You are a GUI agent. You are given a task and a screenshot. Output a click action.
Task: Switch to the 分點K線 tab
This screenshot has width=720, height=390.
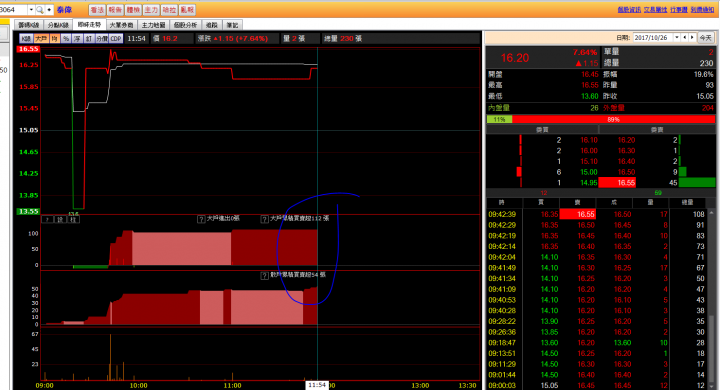58,25
